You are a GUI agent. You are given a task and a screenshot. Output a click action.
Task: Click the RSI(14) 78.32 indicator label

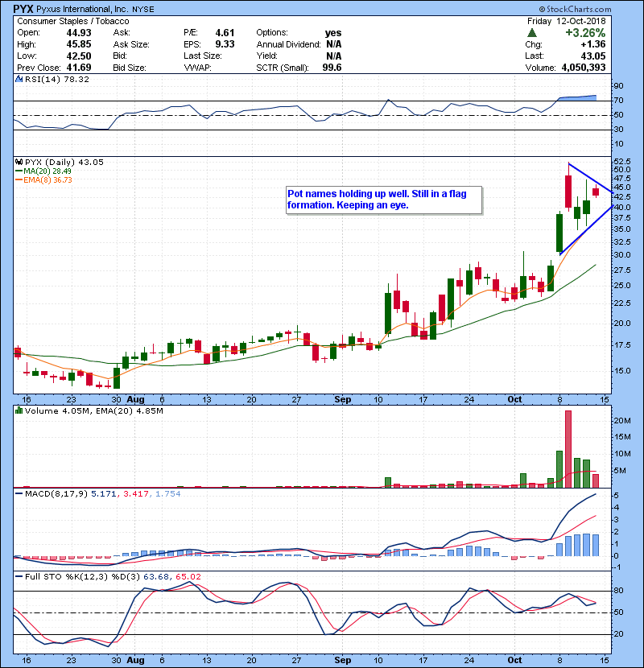[57, 79]
